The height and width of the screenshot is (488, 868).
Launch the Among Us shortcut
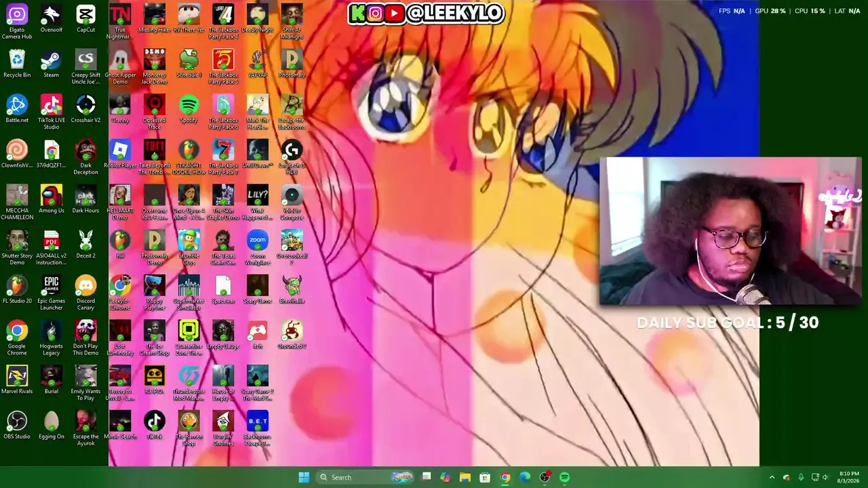click(52, 200)
